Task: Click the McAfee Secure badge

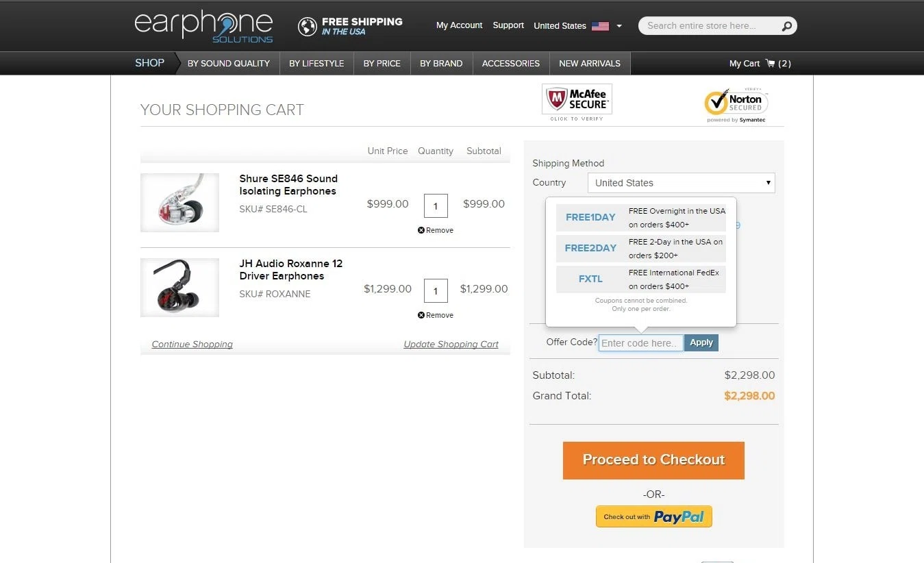Action: tap(577, 100)
